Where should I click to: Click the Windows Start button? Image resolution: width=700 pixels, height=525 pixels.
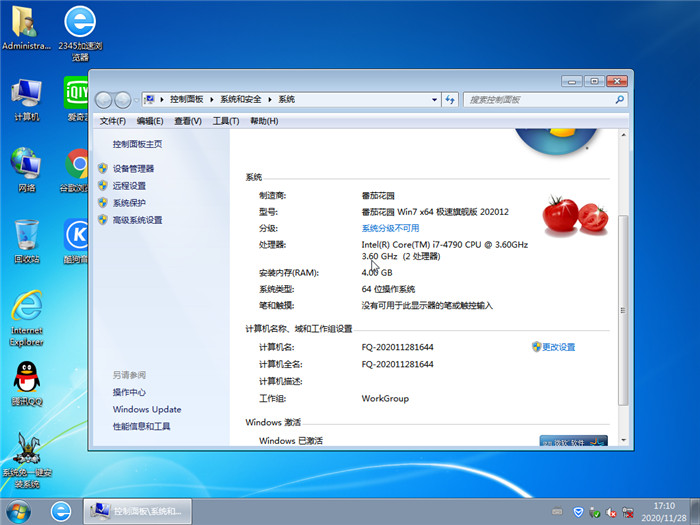[x=18, y=512]
